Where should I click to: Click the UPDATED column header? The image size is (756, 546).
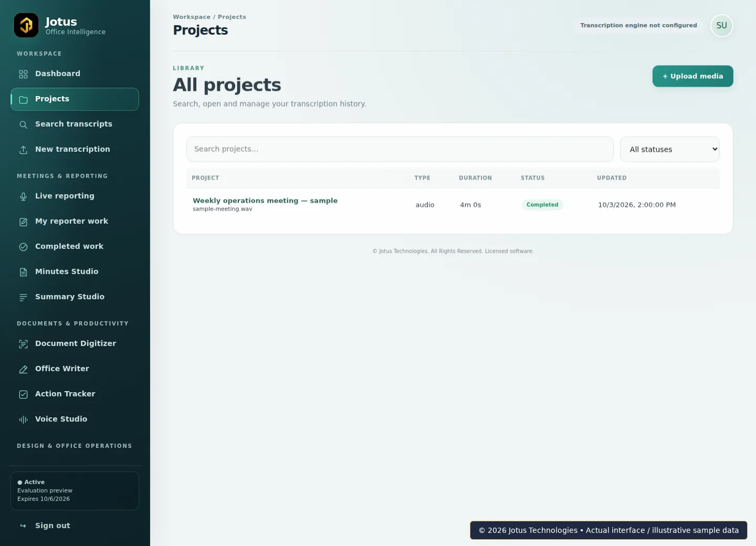click(612, 178)
